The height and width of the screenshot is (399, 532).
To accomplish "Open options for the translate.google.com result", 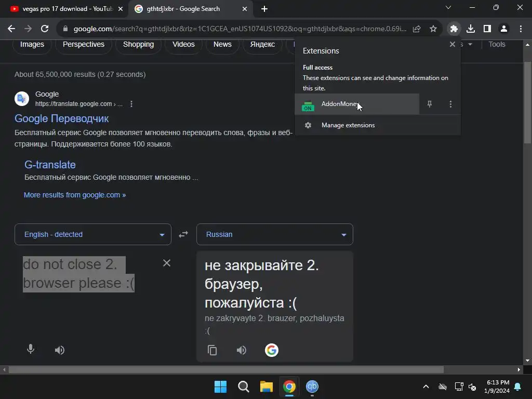I will click(131, 104).
